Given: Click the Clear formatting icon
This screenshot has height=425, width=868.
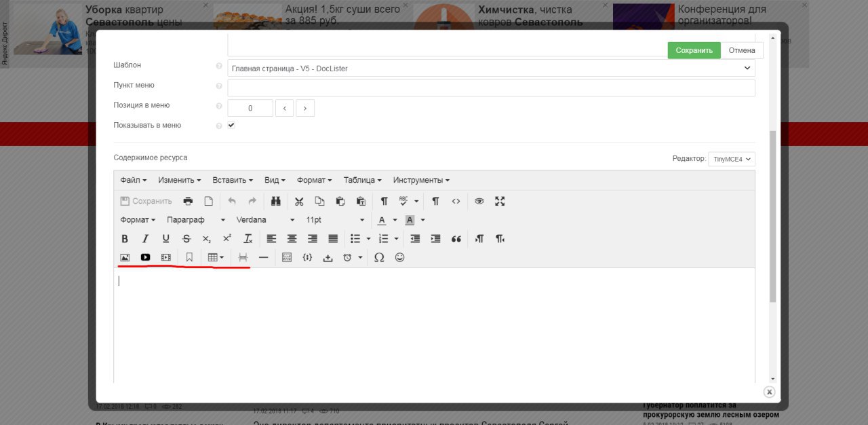Looking at the screenshot, I should click(x=248, y=238).
